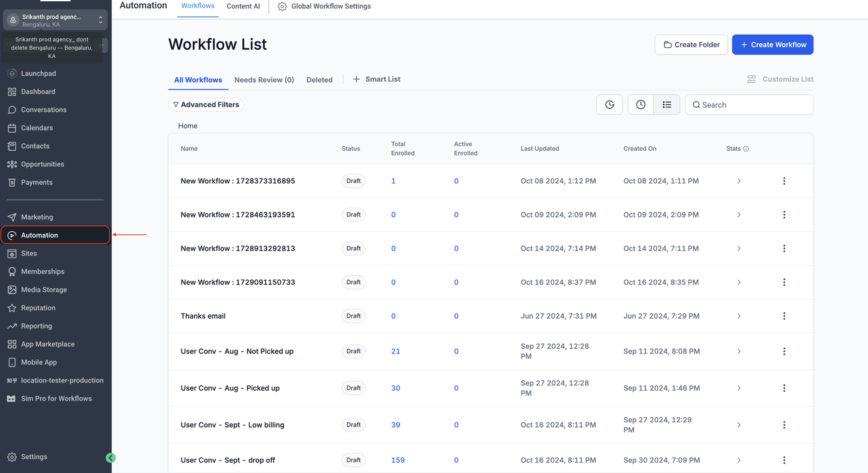This screenshot has height=473, width=868.
Task: Open Conversations from the sidebar
Action: click(x=43, y=110)
